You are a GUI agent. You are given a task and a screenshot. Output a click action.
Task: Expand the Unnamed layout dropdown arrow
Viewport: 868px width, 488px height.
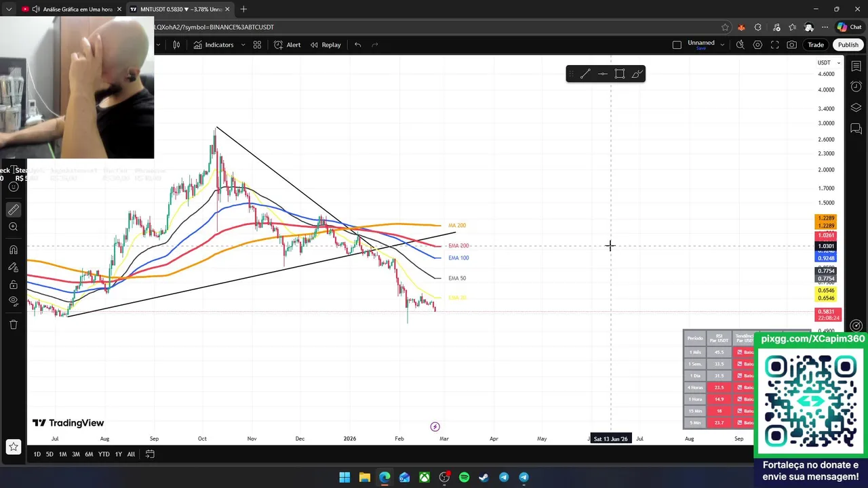point(722,45)
